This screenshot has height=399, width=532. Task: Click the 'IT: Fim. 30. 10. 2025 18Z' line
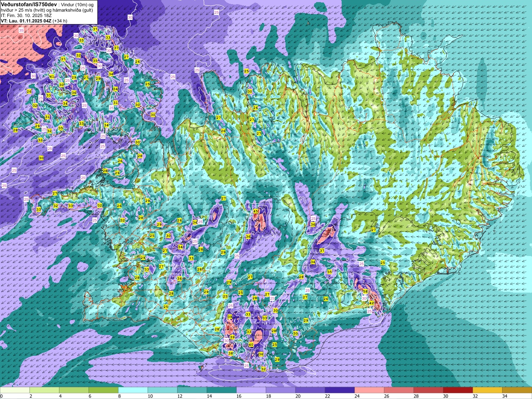point(26,15)
